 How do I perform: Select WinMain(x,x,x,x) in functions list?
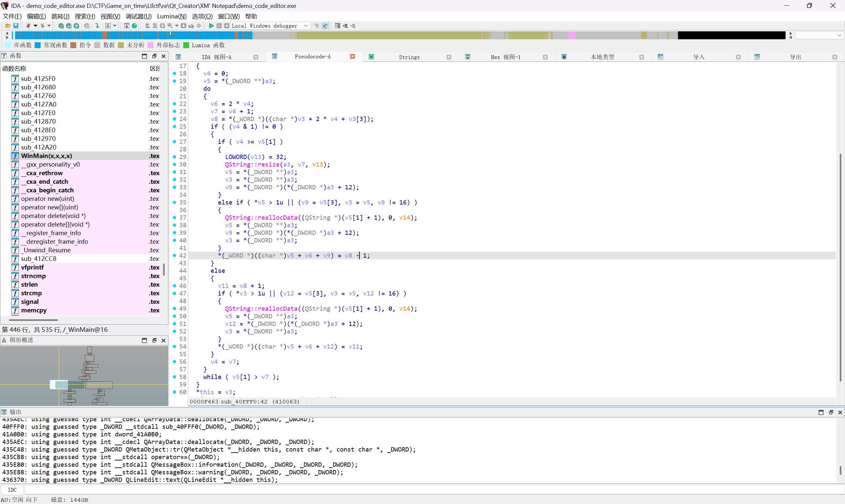(x=47, y=156)
